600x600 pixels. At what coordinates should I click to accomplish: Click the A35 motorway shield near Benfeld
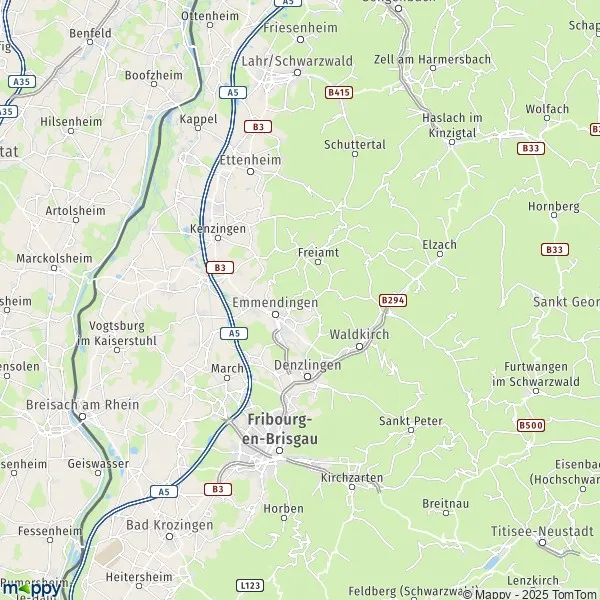point(22,82)
